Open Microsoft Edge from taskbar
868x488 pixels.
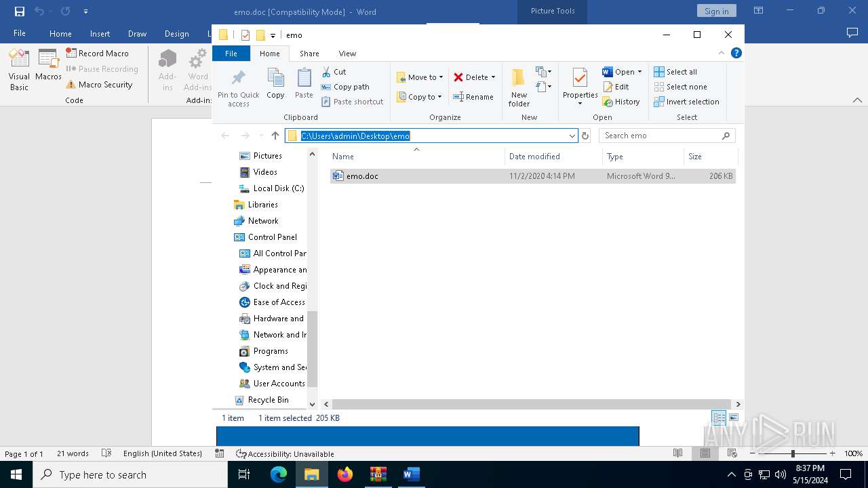click(279, 474)
